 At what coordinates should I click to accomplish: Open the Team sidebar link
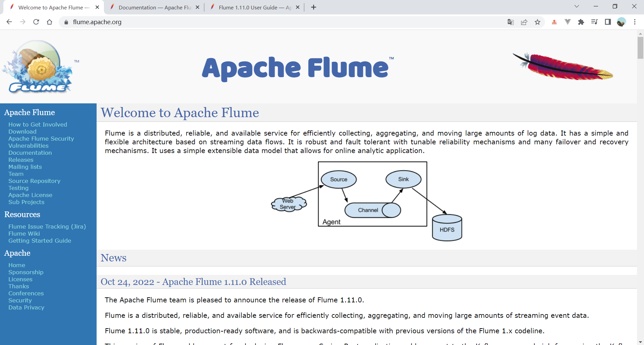16,174
